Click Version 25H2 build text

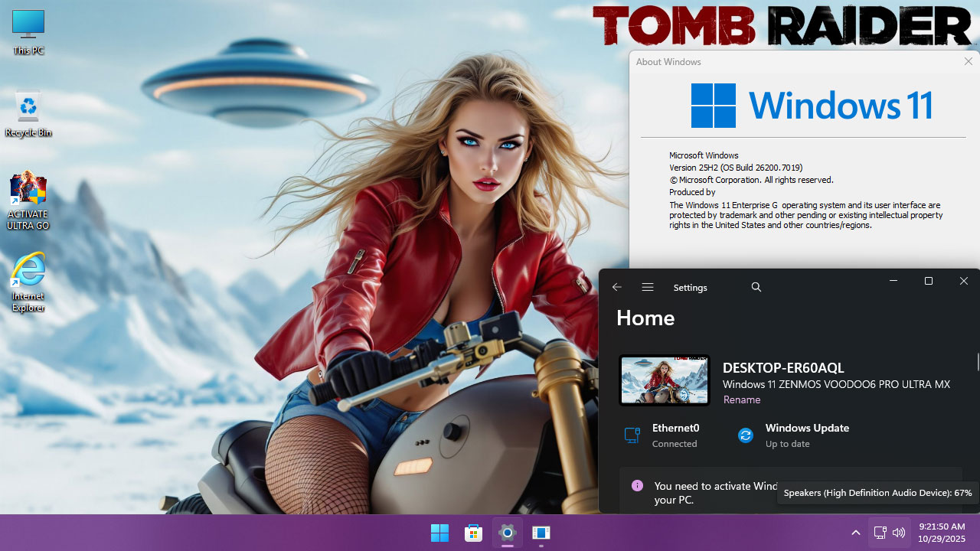pyautogui.click(x=736, y=168)
